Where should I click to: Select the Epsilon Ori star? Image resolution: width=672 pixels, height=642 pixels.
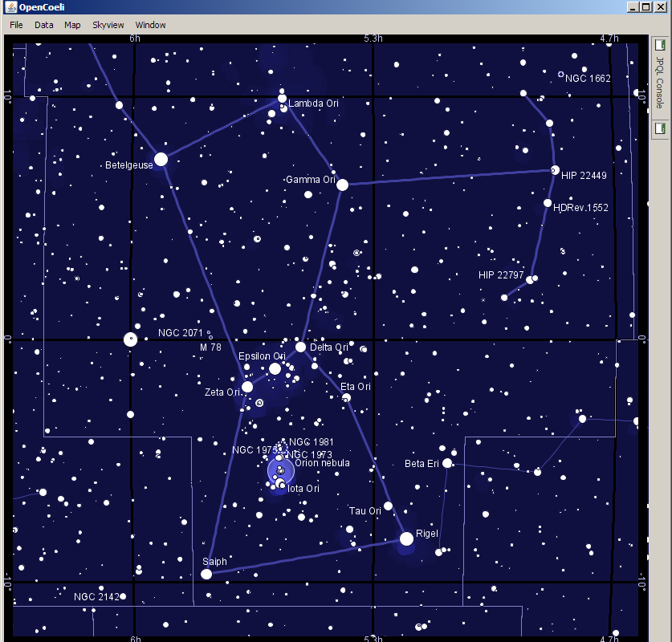(x=275, y=368)
